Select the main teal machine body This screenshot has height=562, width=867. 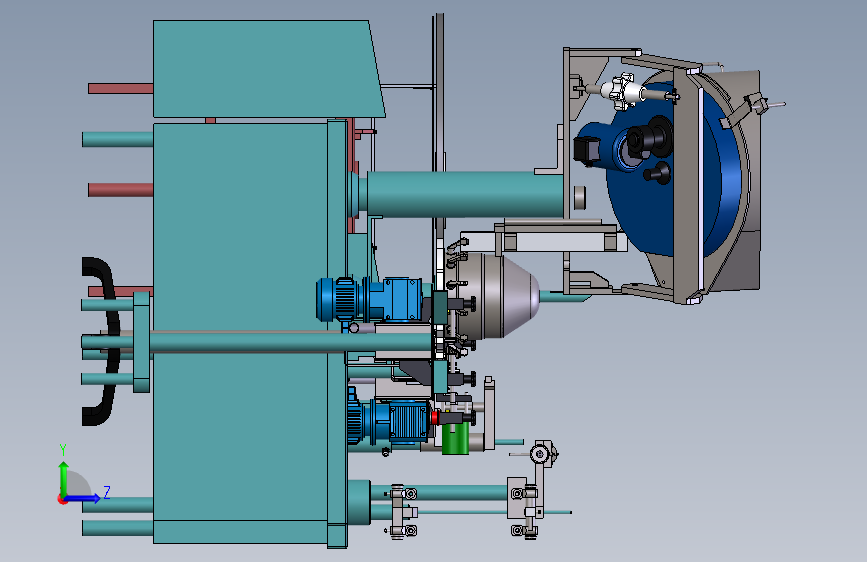pyautogui.click(x=241, y=332)
